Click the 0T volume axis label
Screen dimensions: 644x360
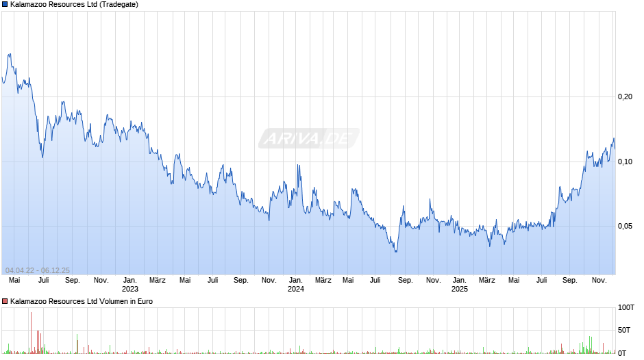click(x=622, y=353)
